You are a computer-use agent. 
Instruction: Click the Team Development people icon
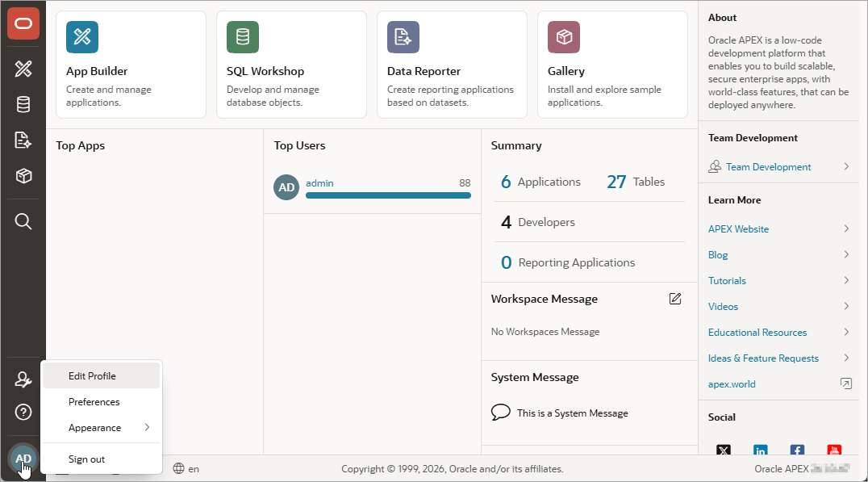pos(715,167)
